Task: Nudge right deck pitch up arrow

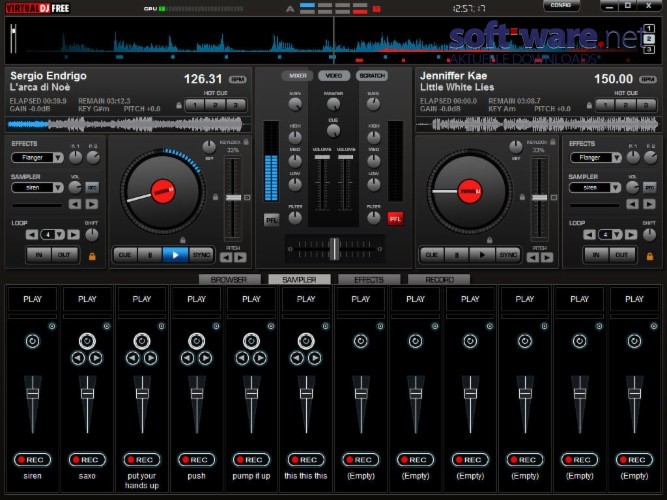Action: coord(547,257)
